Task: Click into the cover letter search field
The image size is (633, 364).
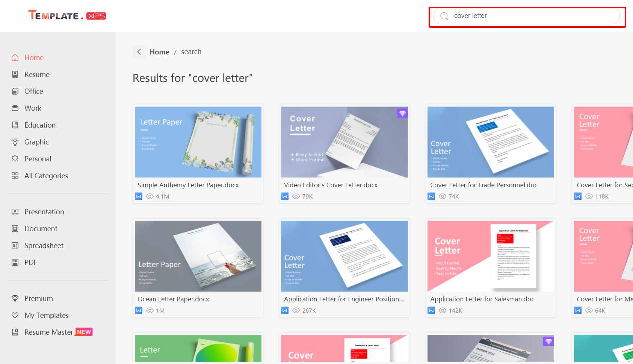Action: [526, 16]
